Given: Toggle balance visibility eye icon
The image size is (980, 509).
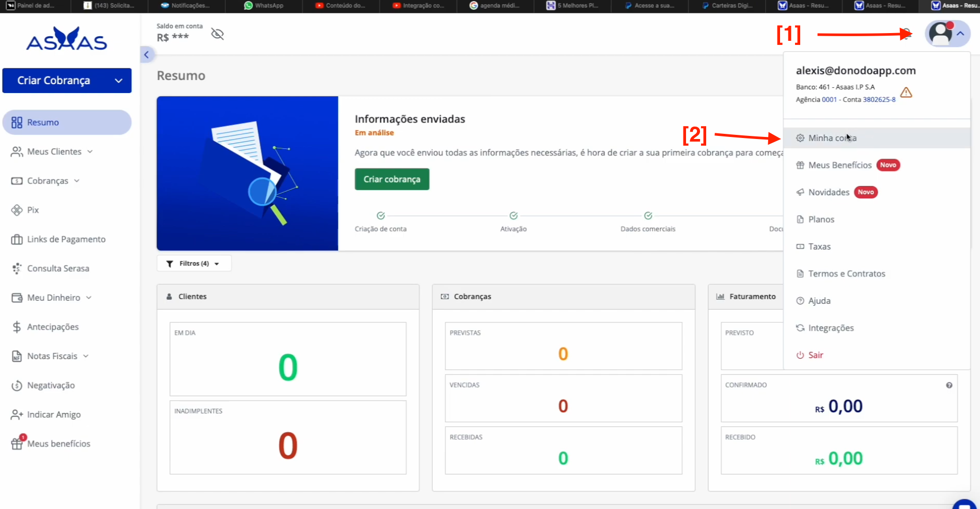Looking at the screenshot, I should [217, 34].
